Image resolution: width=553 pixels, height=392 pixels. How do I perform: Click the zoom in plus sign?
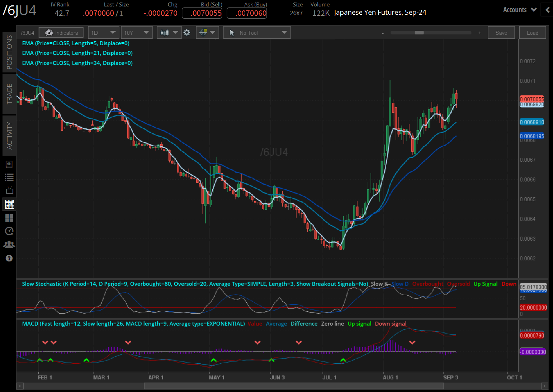point(479,33)
